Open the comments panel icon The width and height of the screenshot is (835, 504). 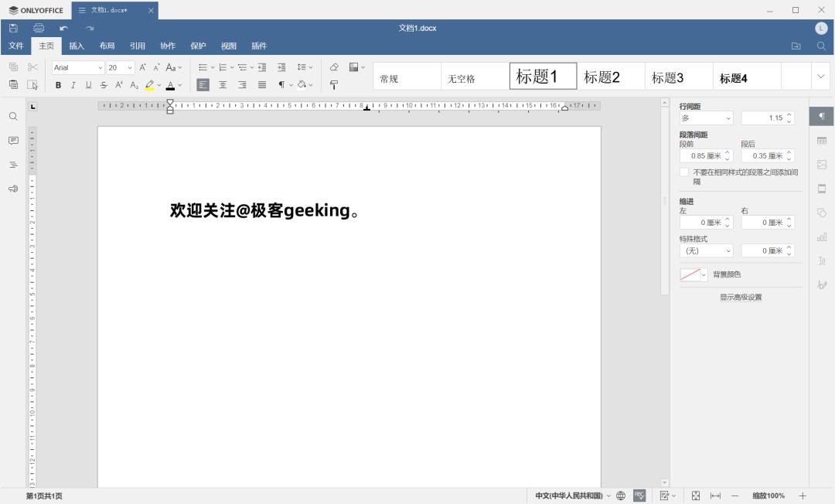point(12,140)
